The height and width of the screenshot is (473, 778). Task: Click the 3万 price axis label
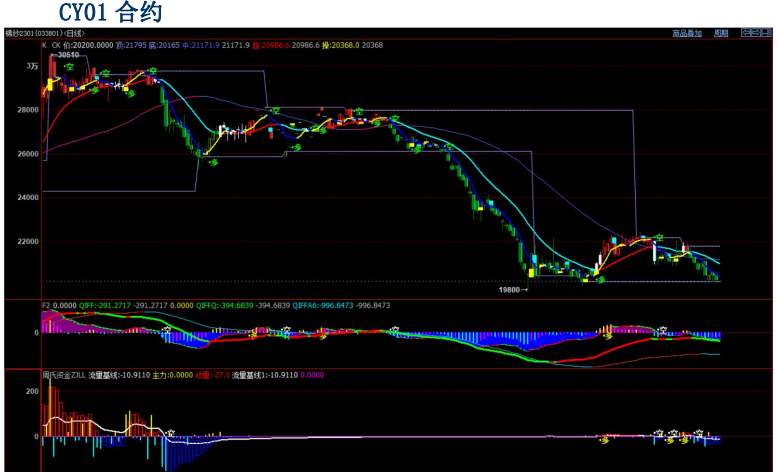coord(31,67)
